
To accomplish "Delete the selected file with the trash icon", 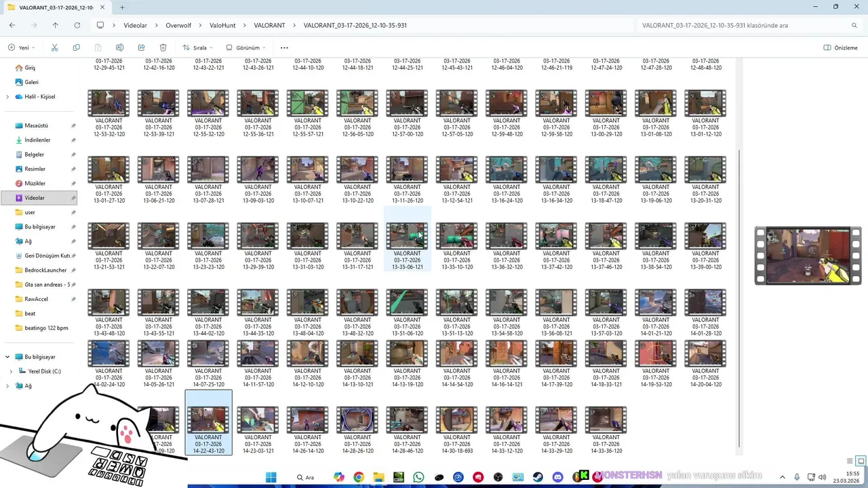I will click(163, 47).
